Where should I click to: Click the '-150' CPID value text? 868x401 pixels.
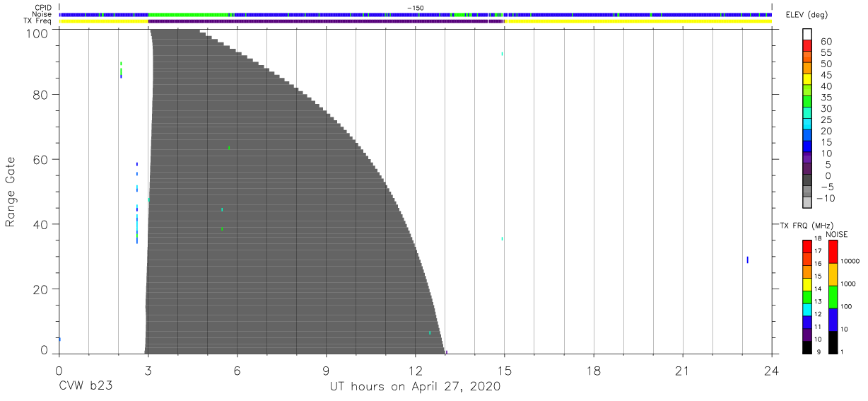pyautogui.click(x=415, y=8)
